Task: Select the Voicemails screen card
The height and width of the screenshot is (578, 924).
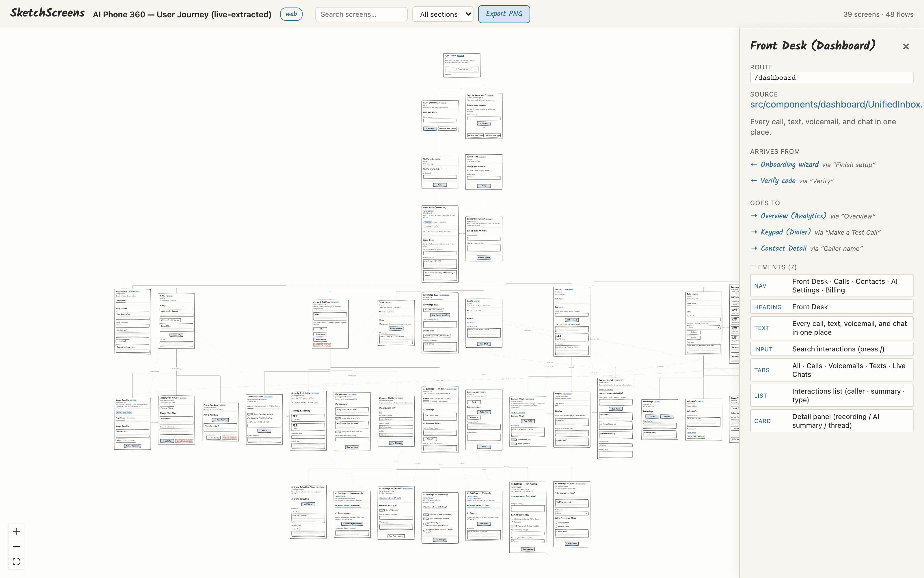Action: (704, 420)
